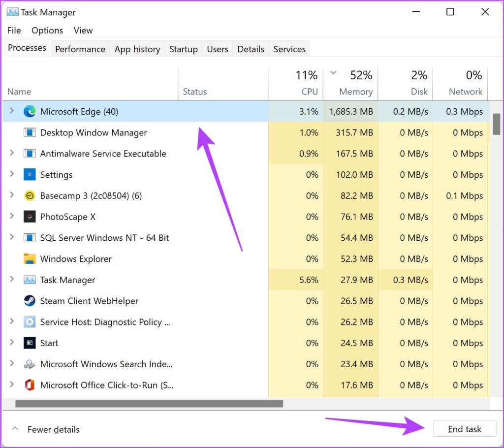This screenshot has height=448, width=504.
Task: Switch to the Performance tab
Action: 80,49
